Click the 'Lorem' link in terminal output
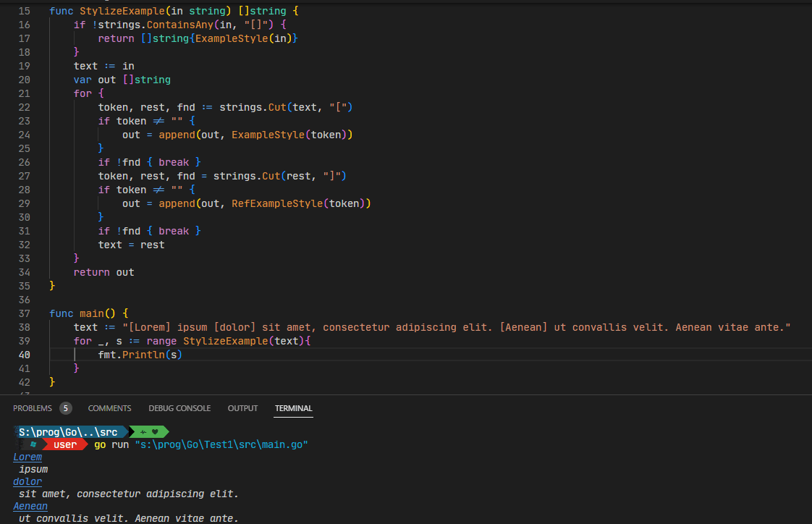812x524 pixels. click(x=28, y=457)
